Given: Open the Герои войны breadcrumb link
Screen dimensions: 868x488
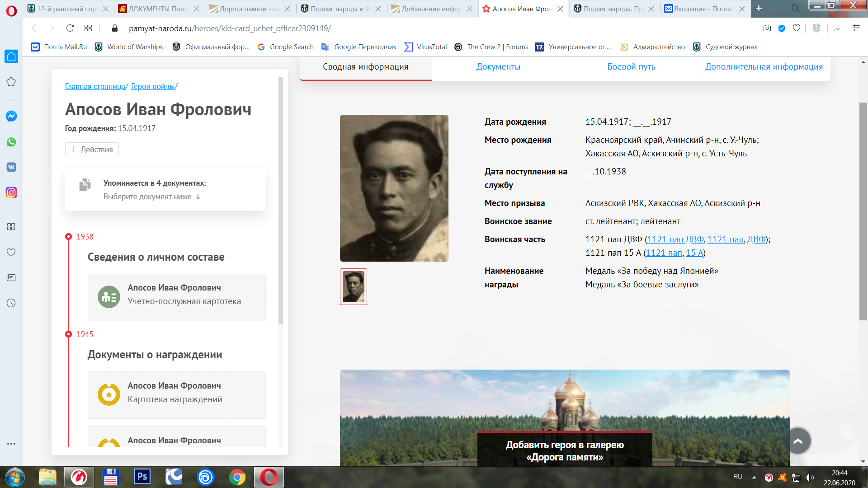Looking at the screenshot, I should coord(153,86).
